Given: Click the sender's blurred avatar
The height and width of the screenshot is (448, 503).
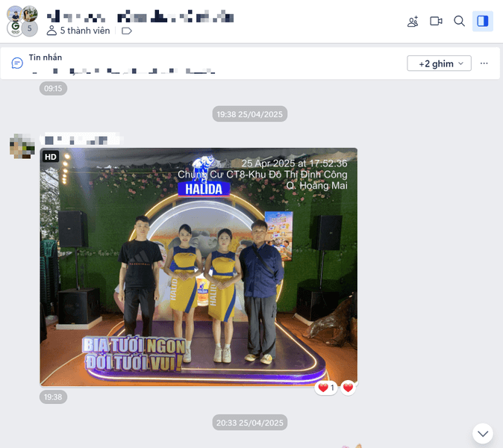Looking at the screenshot, I should 22,146.
